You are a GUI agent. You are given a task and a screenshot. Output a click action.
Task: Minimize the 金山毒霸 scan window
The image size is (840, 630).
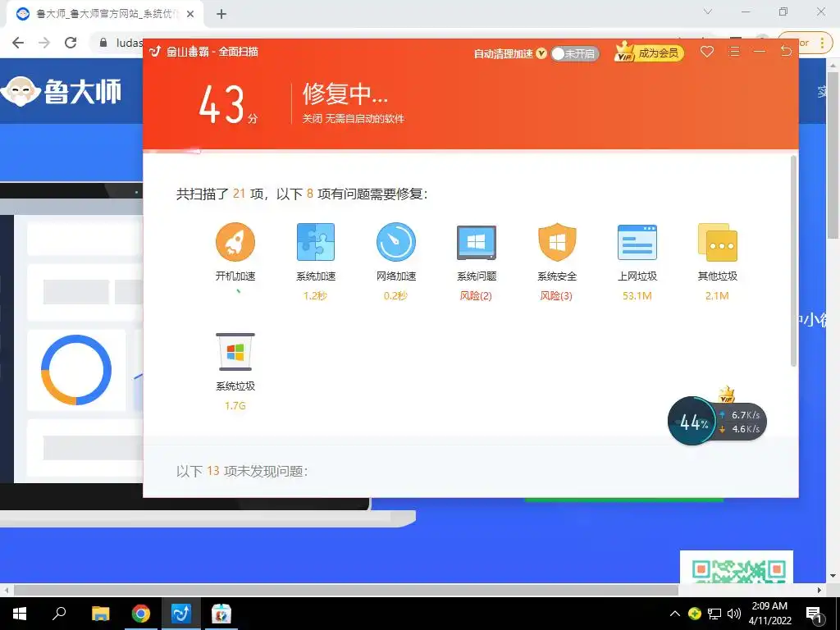click(759, 52)
